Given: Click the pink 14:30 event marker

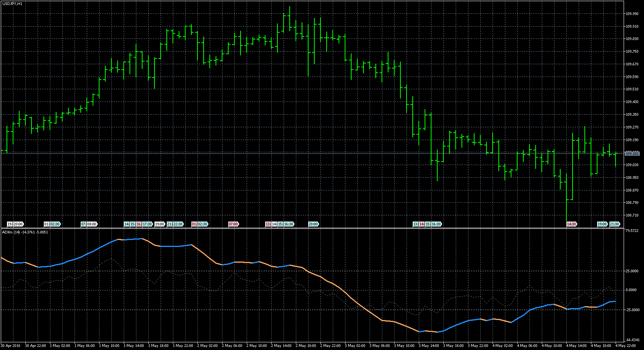Looking at the screenshot, I should [x=571, y=224].
